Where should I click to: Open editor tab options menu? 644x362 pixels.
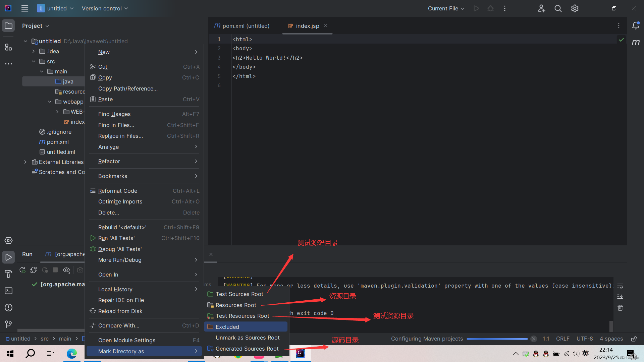click(619, 25)
